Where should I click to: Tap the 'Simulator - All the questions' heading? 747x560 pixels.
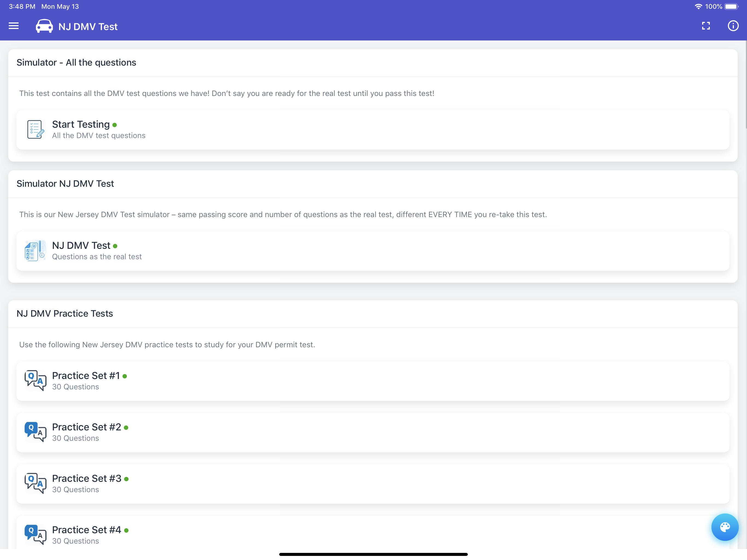[x=76, y=63]
